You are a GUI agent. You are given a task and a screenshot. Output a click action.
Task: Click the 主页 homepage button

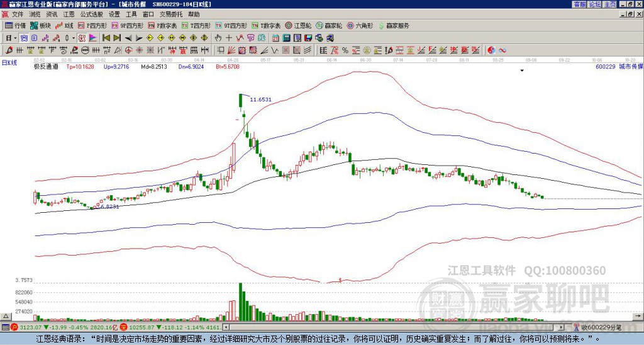[610, 4]
